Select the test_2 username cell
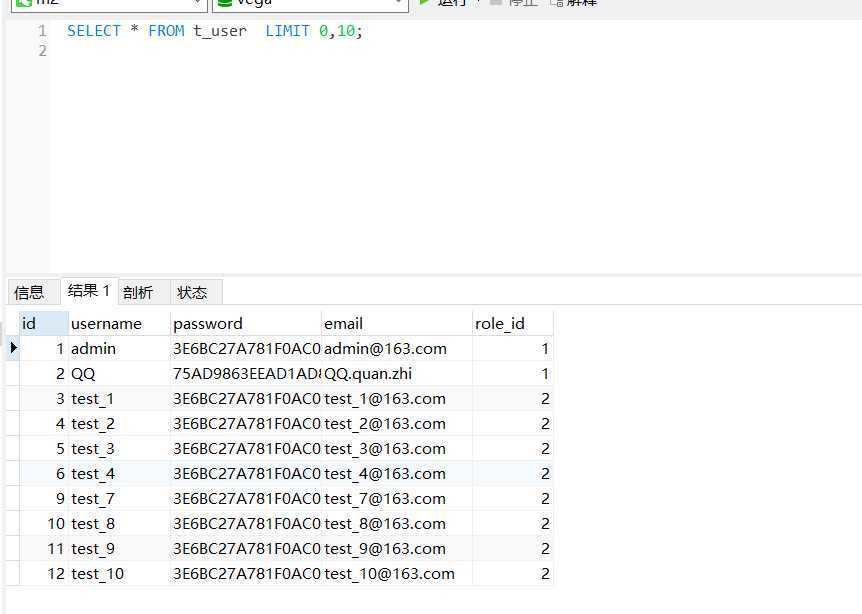This screenshot has height=614, width=862. 119,424
